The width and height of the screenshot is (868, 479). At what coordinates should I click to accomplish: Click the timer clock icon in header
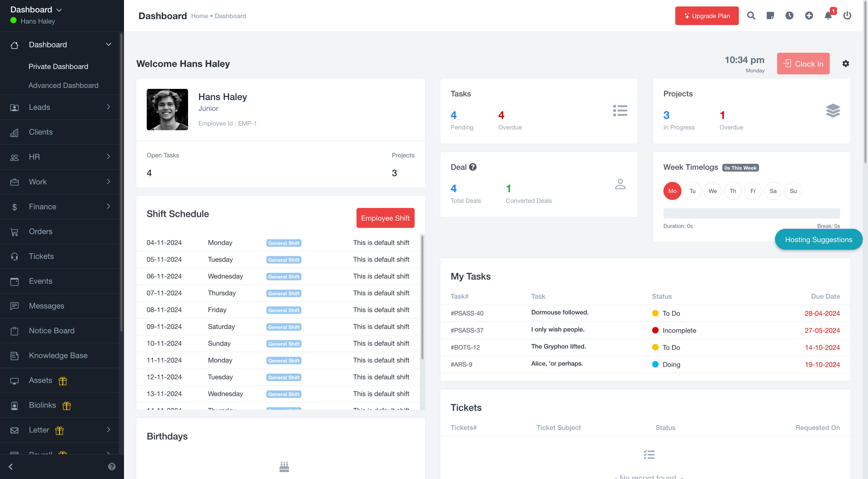(x=789, y=16)
